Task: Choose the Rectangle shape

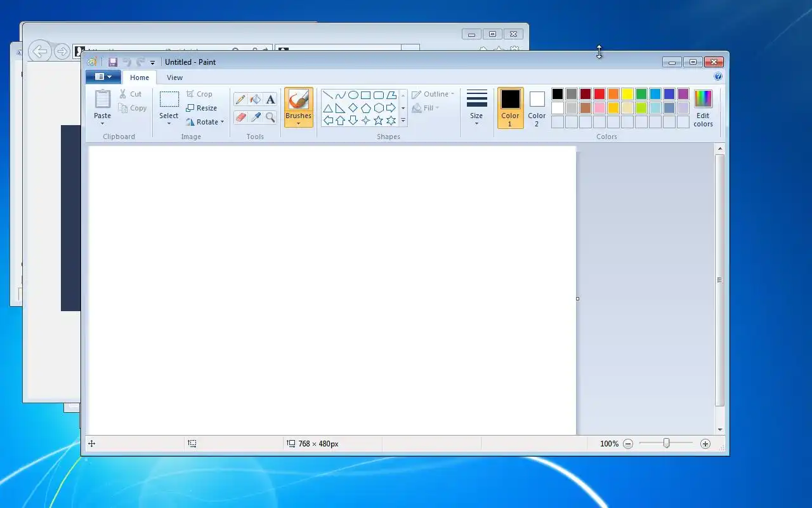Action: tap(366, 95)
